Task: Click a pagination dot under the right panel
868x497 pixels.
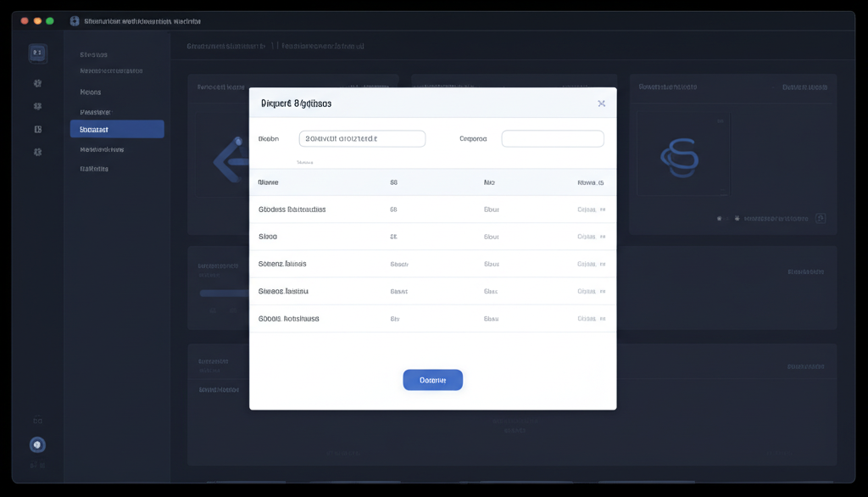Action: click(720, 218)
